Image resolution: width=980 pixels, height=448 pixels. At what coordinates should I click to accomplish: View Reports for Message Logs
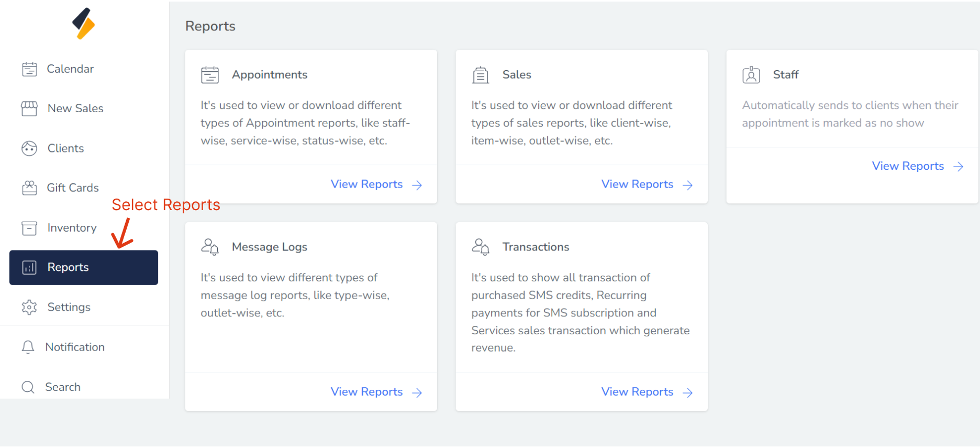click(376, 392)
